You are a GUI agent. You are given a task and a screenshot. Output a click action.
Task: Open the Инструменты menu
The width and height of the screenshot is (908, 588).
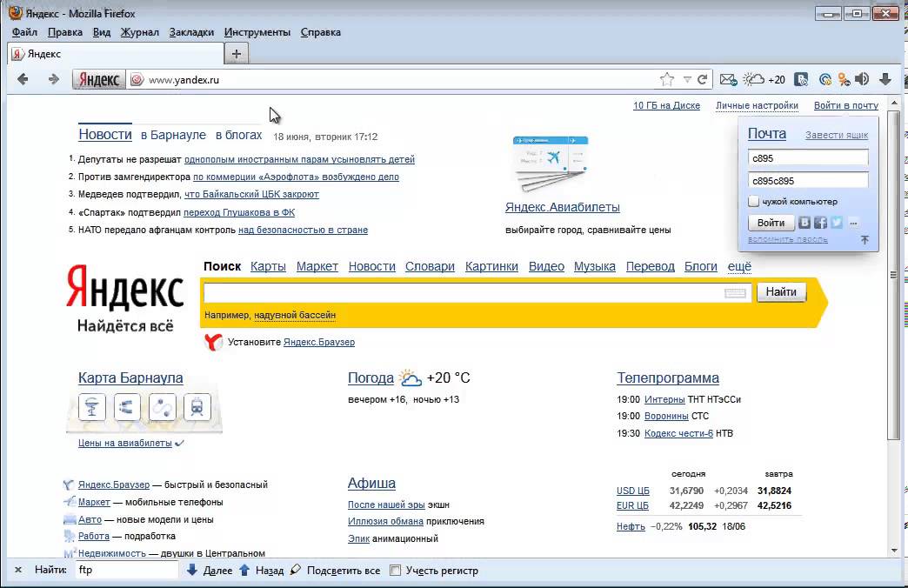tap(257, 32)
